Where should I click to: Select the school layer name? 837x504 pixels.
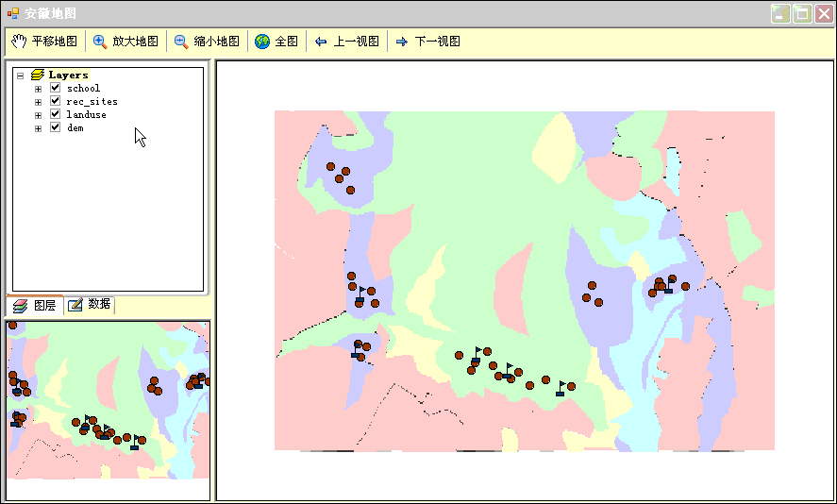click(x=83, y=88)
